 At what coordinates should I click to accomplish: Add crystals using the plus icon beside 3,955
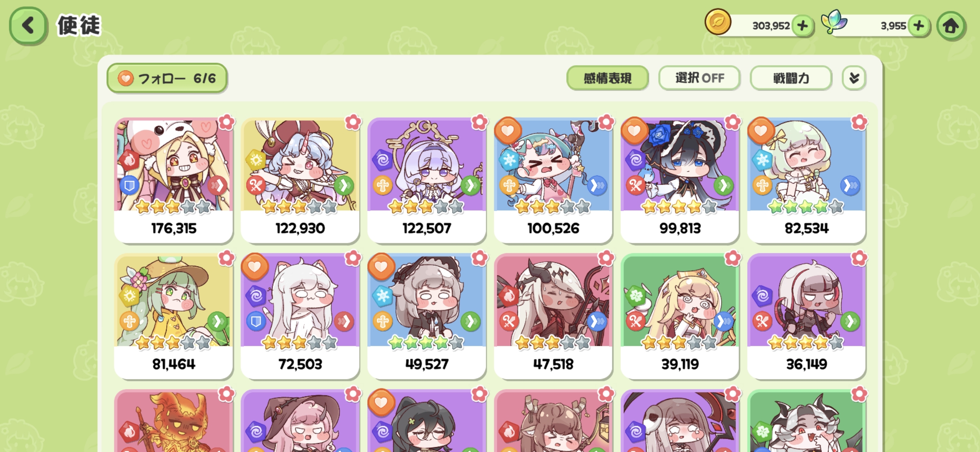(918, 26)
